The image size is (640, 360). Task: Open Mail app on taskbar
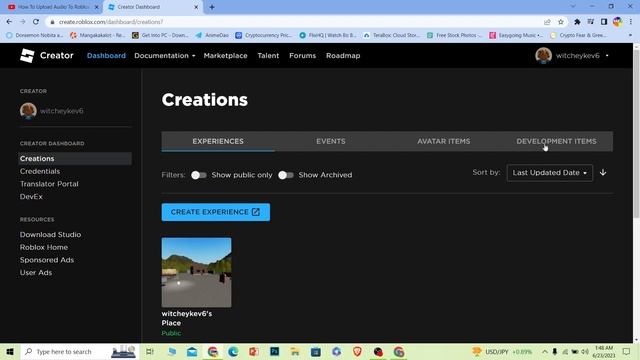click(x=192, y=351)
